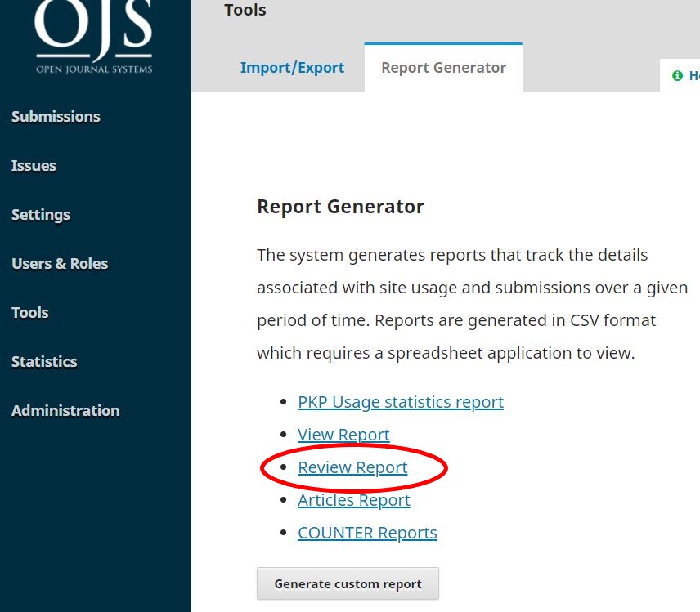700x612 pixels.
Task: Open the COUNTER Reports link
Action: point(367,533)
